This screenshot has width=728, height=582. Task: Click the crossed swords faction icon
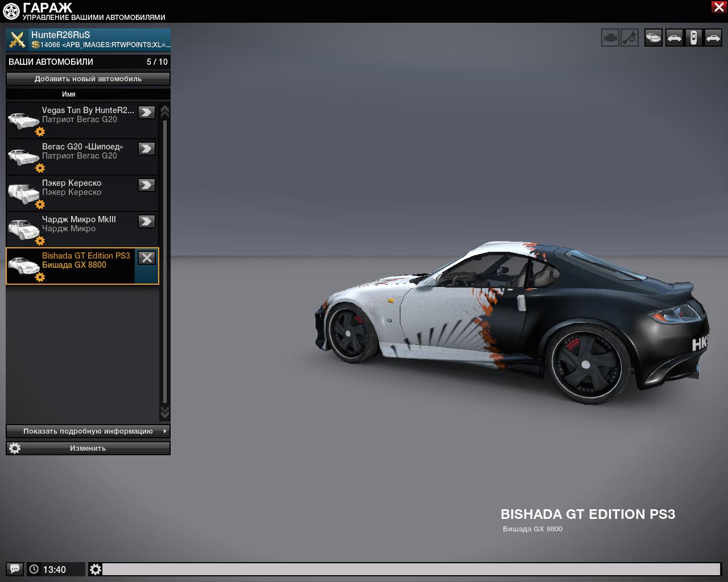(x=18, y=40)
